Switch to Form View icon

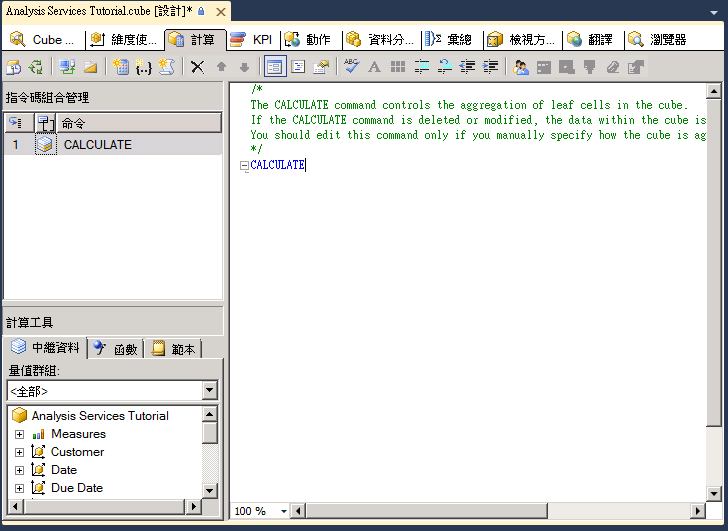pyautogui.click(x=275, y=67)
